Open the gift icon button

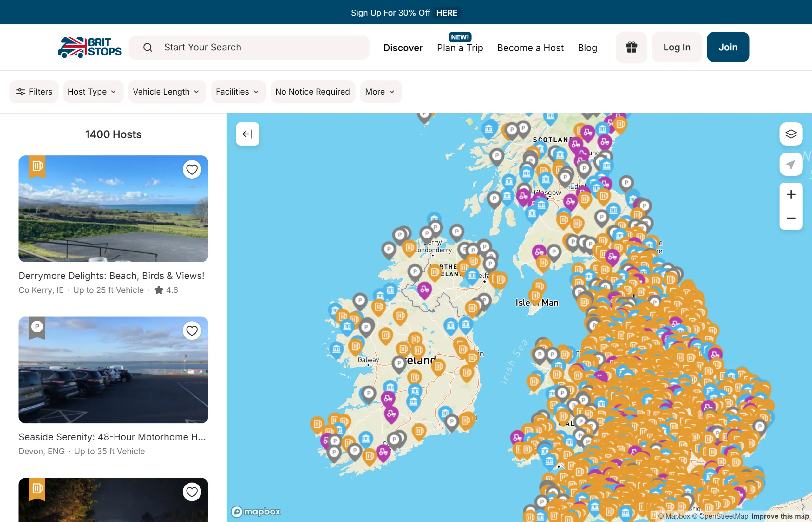tap(631, 47)
